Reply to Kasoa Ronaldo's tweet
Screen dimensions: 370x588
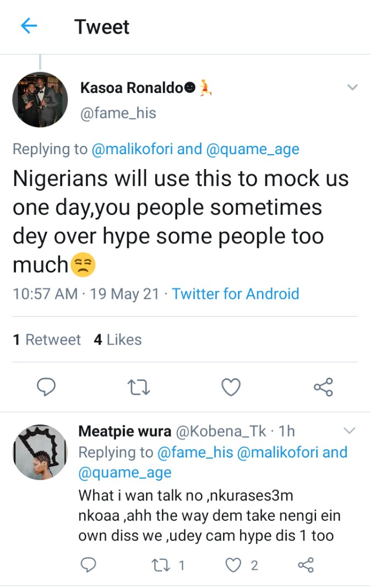coord(46,387)
